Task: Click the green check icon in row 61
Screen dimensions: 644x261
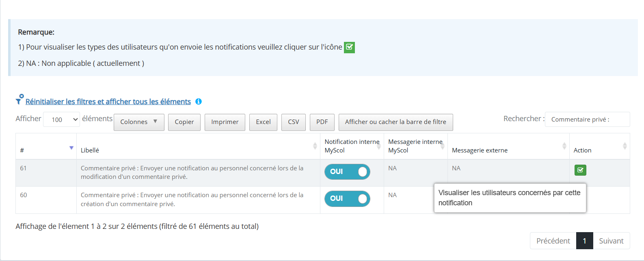Action: coord(580,170)
